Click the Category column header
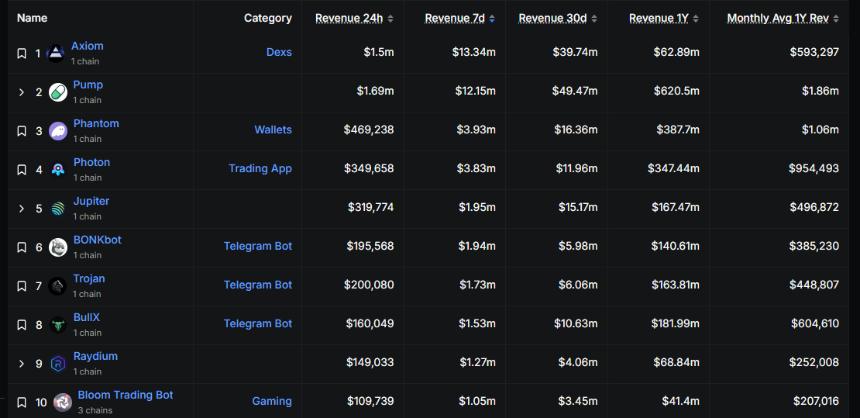The height and width of the screenshot is (418, 860). tap(268, 18)
